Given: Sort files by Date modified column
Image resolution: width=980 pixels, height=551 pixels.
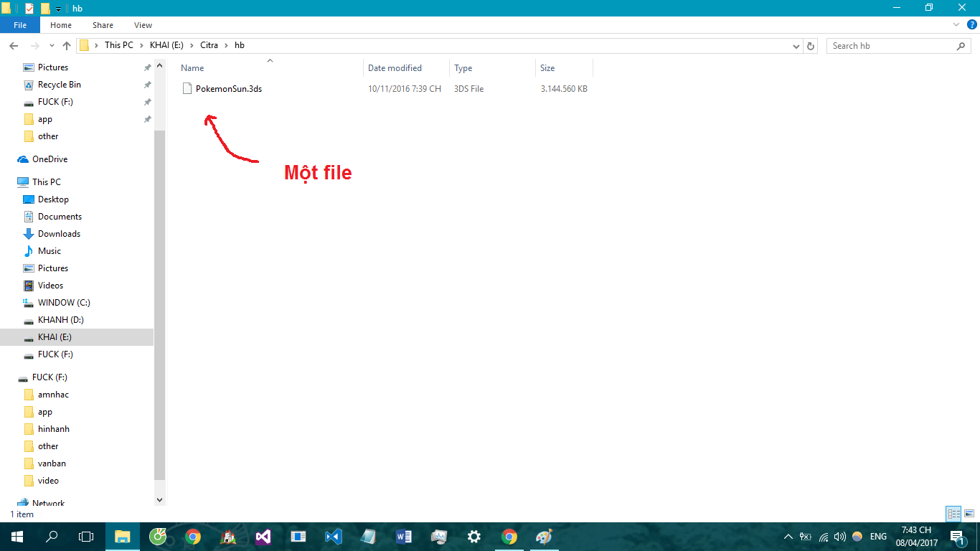Looking at the screenshot, I should coord(395,68).
